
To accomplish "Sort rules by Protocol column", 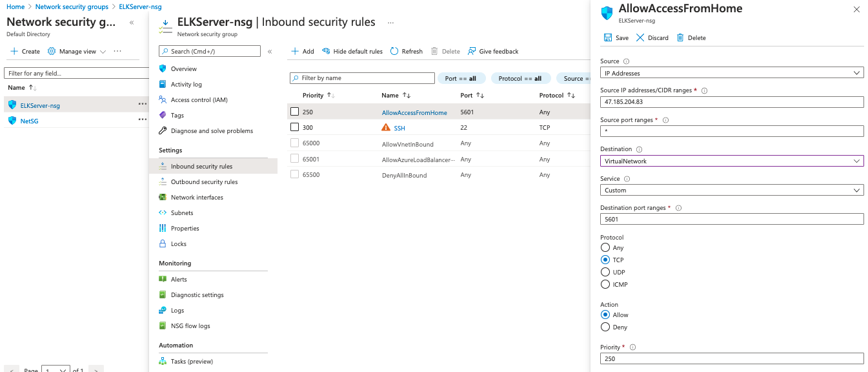I will 557,95.
